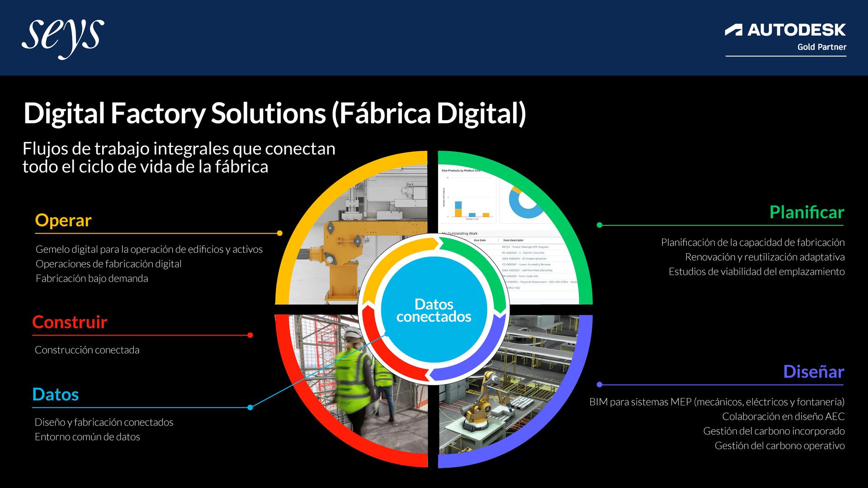Click the seys logo
The height and width of the screenshot is (488, 868).
(63, 39)
